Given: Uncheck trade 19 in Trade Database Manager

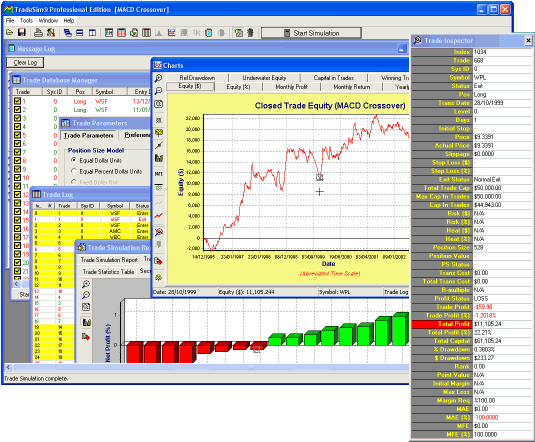Looking at the screenshot, I should click(17, 254).
